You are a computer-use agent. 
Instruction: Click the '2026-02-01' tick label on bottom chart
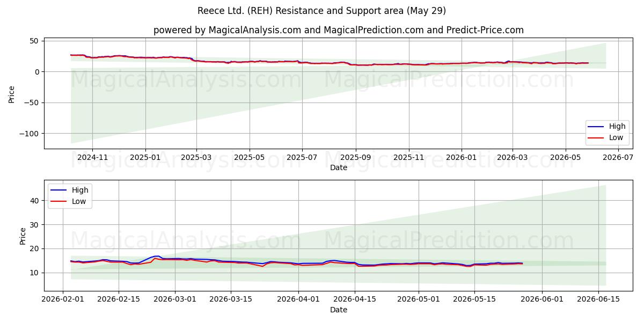[63, 299]
